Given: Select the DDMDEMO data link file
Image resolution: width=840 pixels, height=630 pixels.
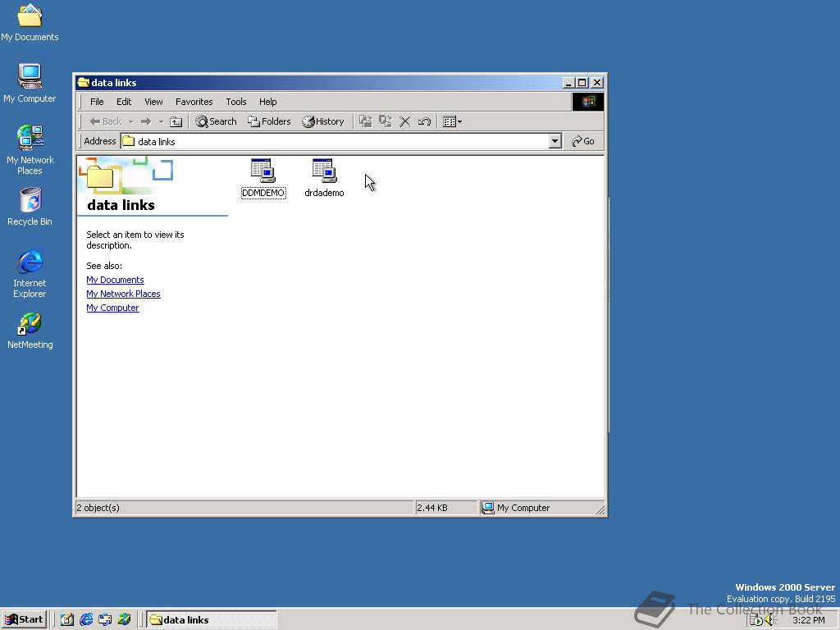Looking at the screenshot, I should (x=263, y=178).
